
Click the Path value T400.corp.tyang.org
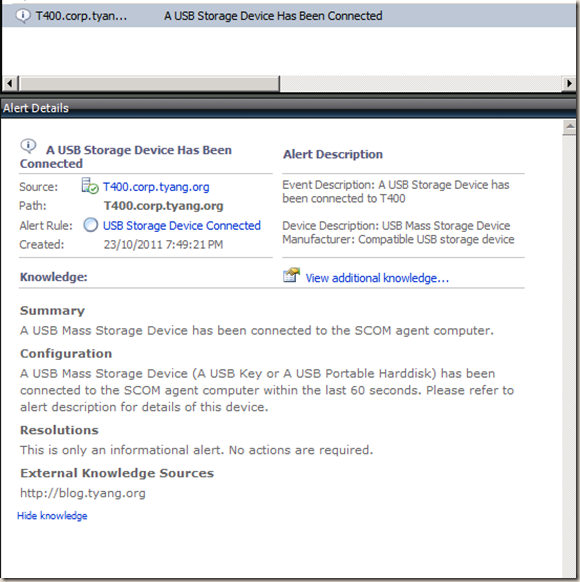164,206
